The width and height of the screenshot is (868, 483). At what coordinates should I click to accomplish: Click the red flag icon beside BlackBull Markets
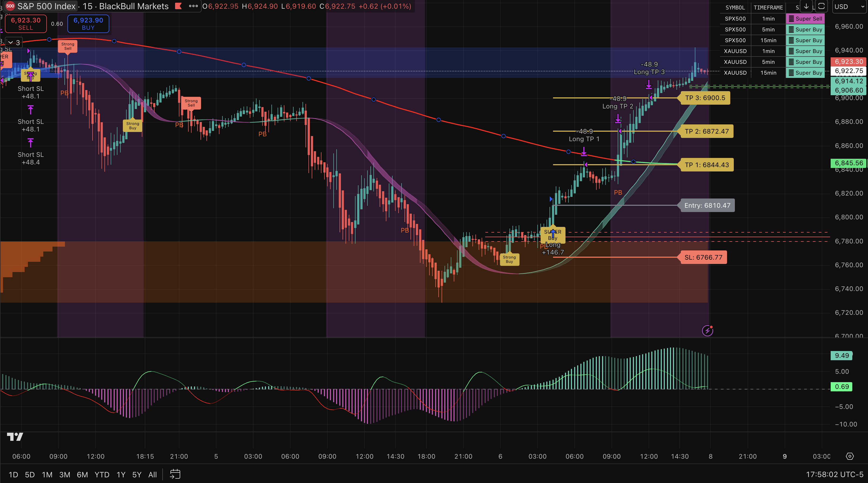point(178,6)
